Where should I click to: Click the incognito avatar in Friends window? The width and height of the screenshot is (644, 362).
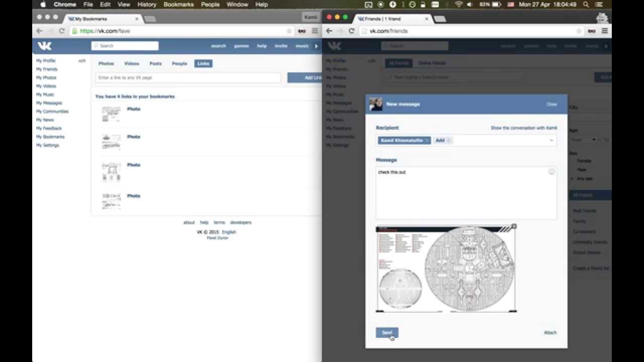pos(602,18)
